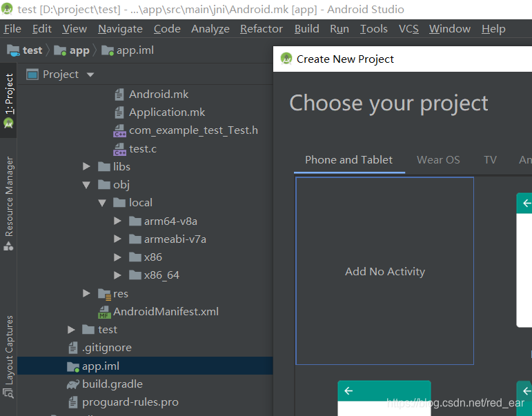Expand the libs folder
532x416 pixels.
86,166
